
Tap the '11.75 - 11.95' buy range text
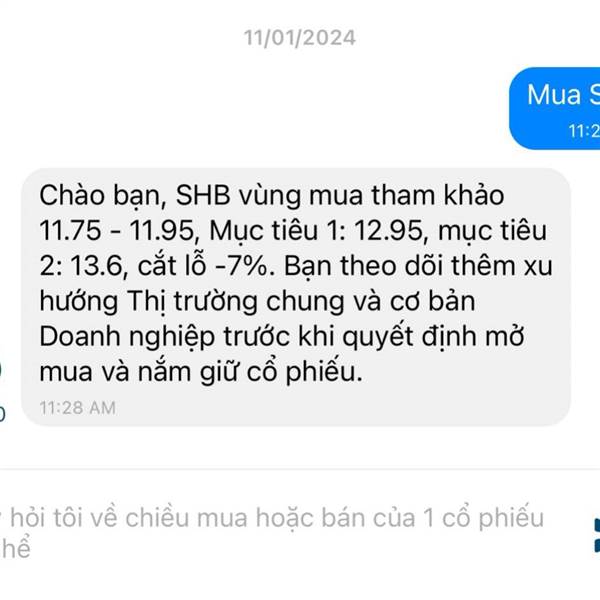click(117, 231)
